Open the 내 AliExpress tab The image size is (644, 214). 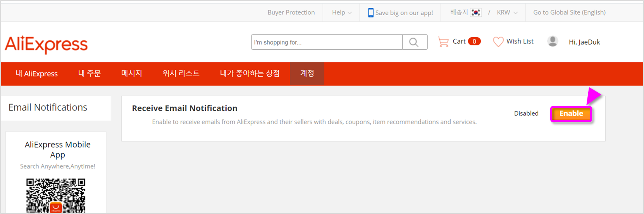point(37,74)
